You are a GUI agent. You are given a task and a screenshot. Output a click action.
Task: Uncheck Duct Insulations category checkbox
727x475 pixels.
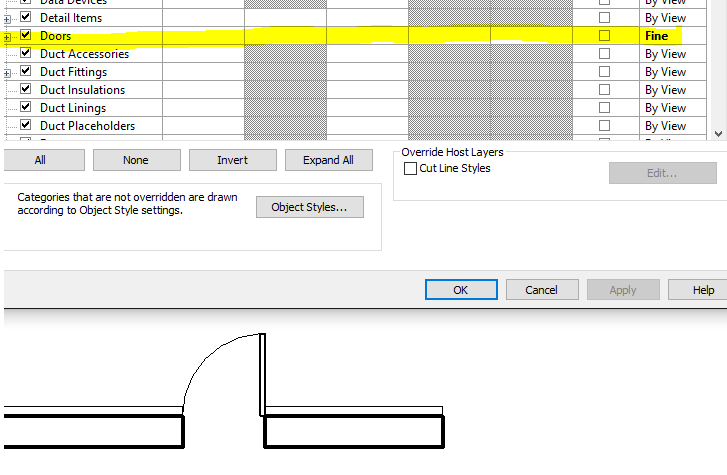pyautogui.click(x=26, y=90)
